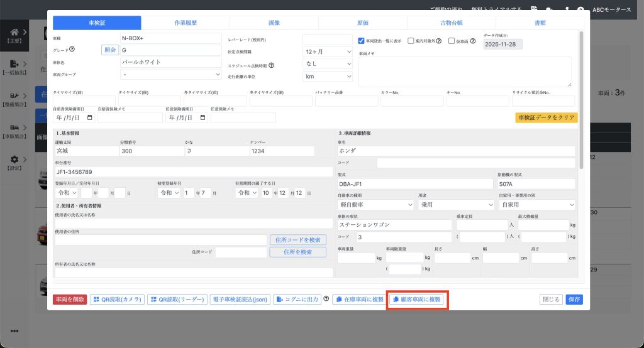Screen dimensions: 644x348
Task: Click the help icon after コグニに出力
Action: coord(326,299)
